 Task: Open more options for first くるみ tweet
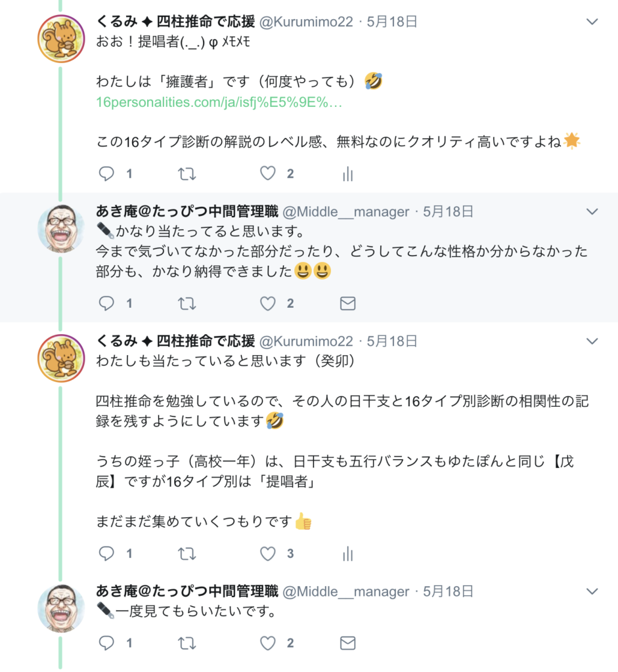[592, 22]
